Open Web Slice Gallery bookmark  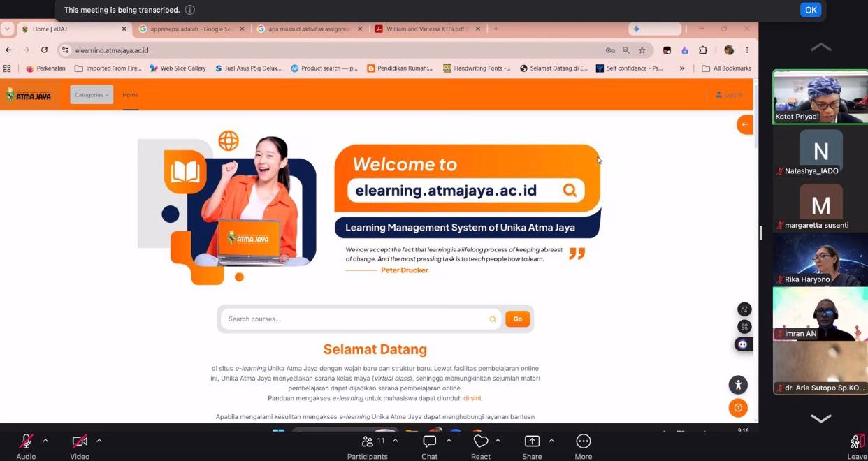click(x=178, y=68)
